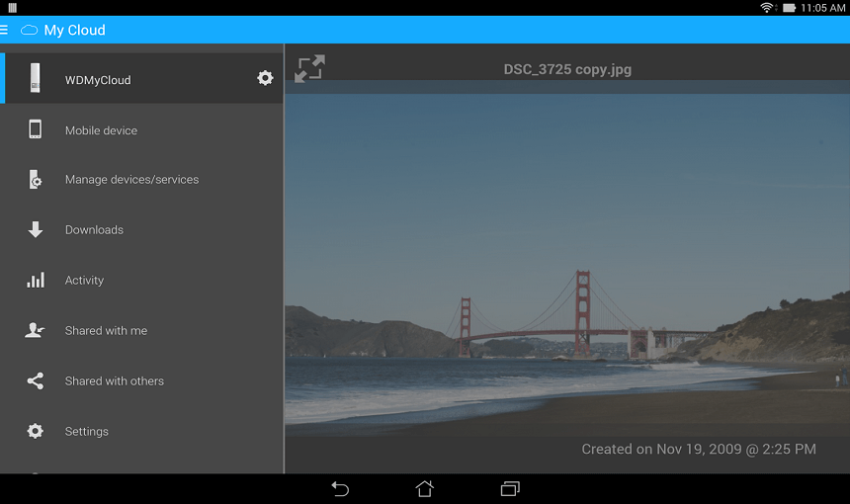
Task: Click the Settings gear icon in sidebar
Action: pyautogui.click(x=36, y=431)
